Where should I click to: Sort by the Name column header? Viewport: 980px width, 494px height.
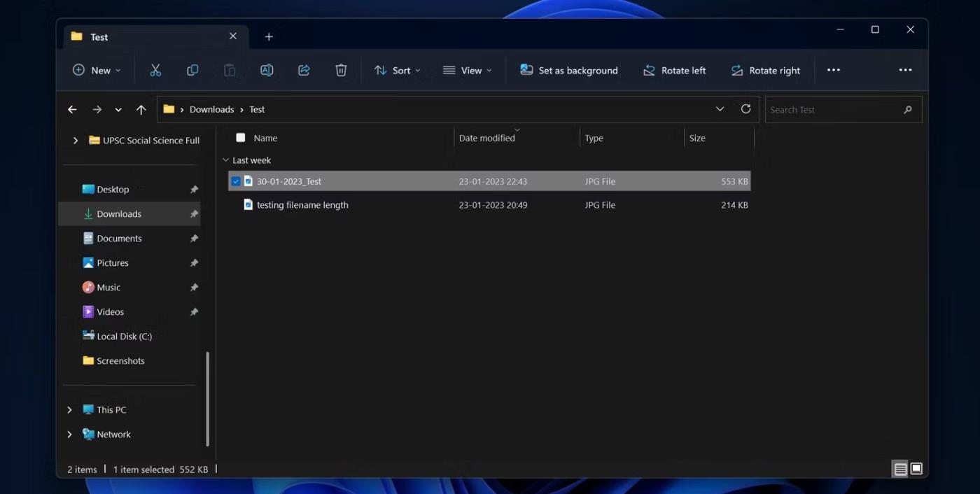(x=265, y=138)
